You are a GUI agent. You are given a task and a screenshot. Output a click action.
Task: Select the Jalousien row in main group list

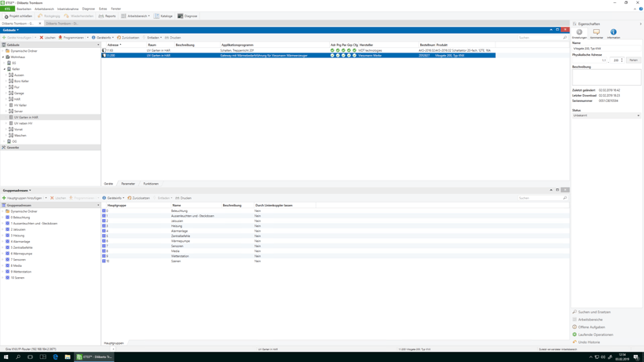[335, 221]
